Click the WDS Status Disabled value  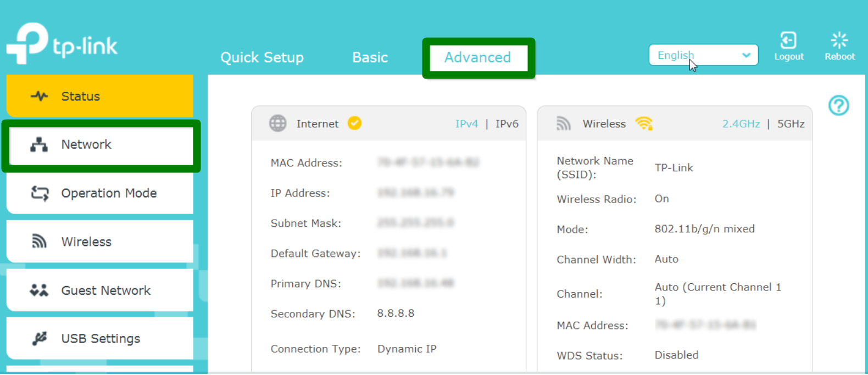[x=676, y=355]
